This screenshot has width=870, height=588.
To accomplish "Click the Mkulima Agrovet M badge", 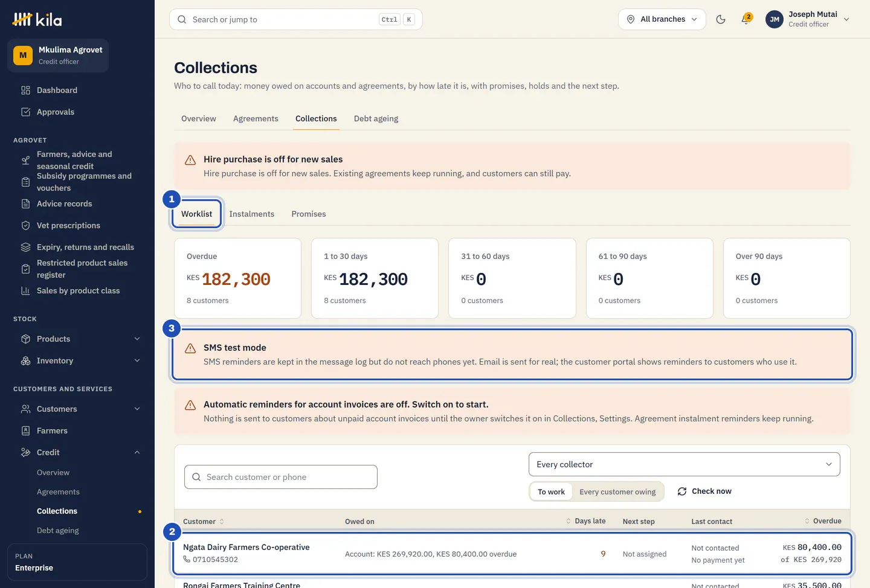I will 23,56.
